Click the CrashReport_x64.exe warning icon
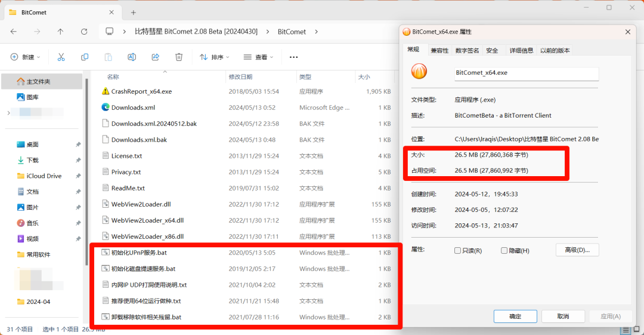The height and width of the screenshot is (335, 644). (x=106, y=91)
